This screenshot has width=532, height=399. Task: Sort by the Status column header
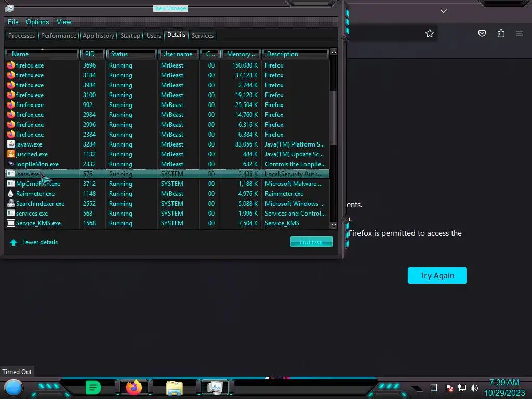click(131, 54)
